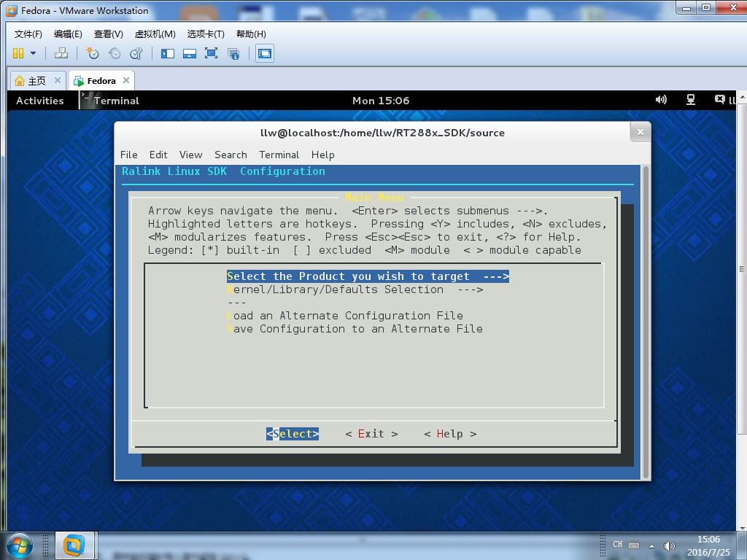This screenshot has height=560, width=747.
Task: Open the snapshot manager icon
Action: pyautogui.click(x=136, y=53)
